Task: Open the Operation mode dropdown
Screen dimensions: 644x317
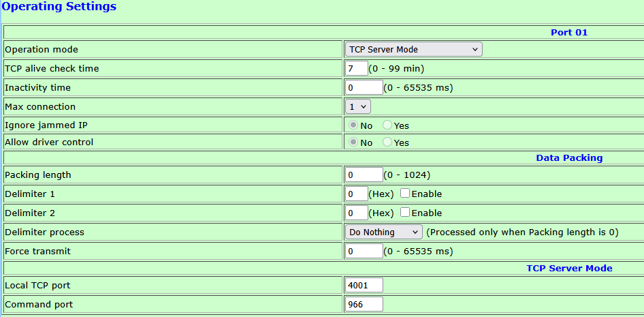Action: 413,49
